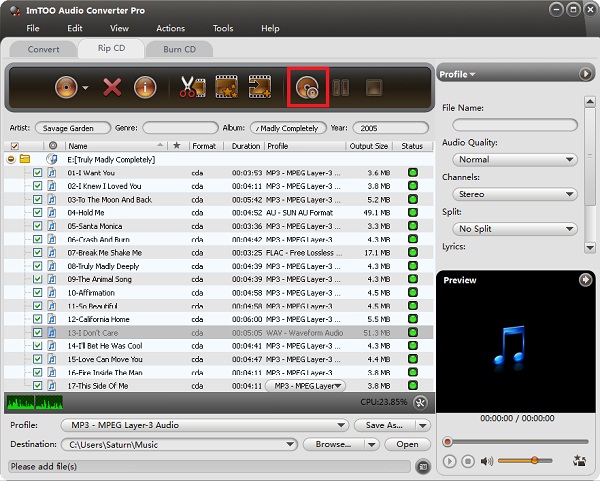Open profile dropdown for track 17 row
The image size is (600, 481).
pyautogui.click(x=305, y=386)
